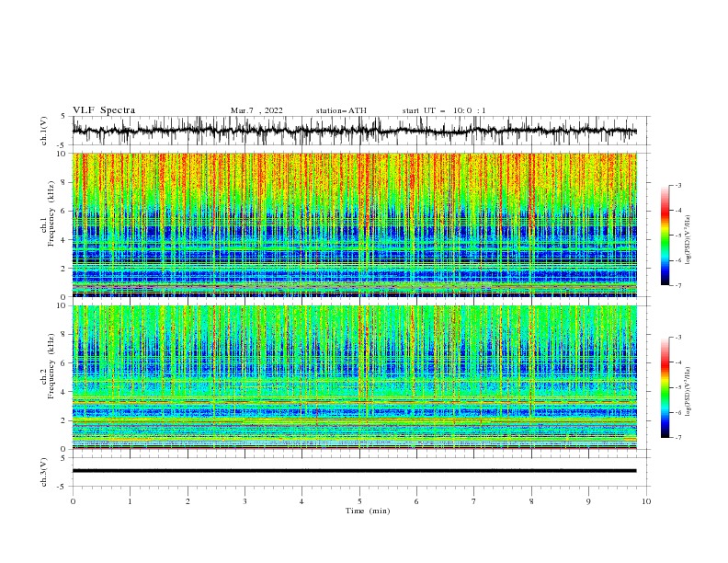Click time axis tick label "3"

(245, 501)
